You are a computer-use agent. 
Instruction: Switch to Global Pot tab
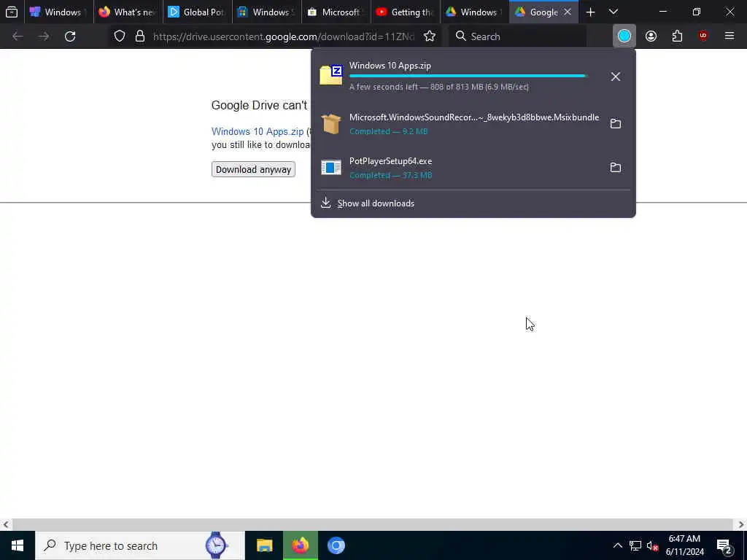coord(197,12)
